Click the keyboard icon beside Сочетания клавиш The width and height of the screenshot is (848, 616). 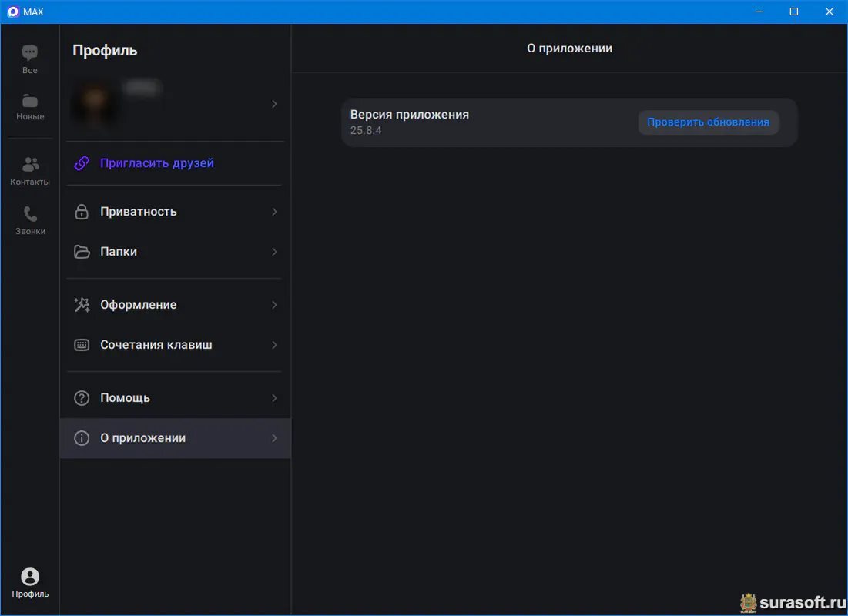[82, 344]
